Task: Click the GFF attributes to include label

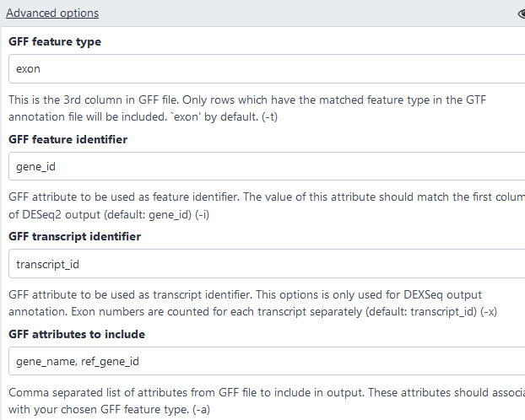Action: tap(77, 334)
